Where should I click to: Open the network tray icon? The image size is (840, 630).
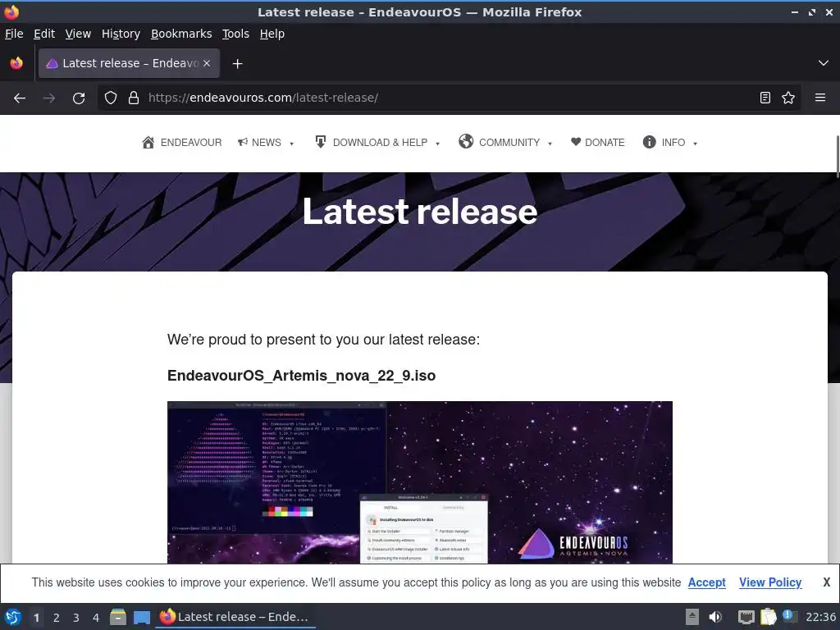point(746,617)
